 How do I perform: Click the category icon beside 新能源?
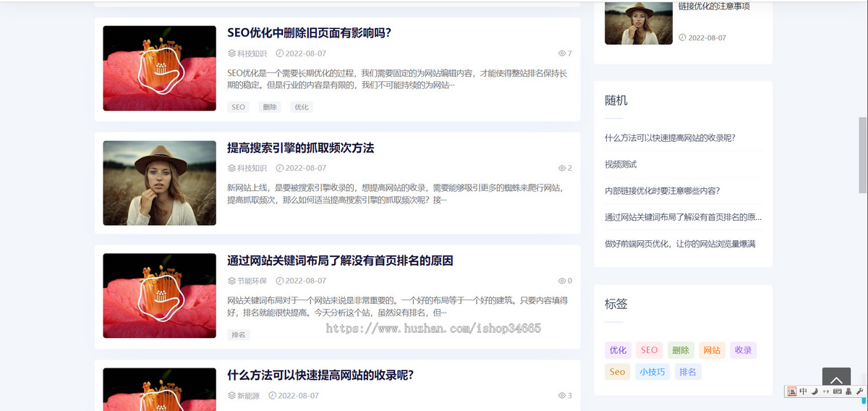pyautogui.click(x=231, y=396)
